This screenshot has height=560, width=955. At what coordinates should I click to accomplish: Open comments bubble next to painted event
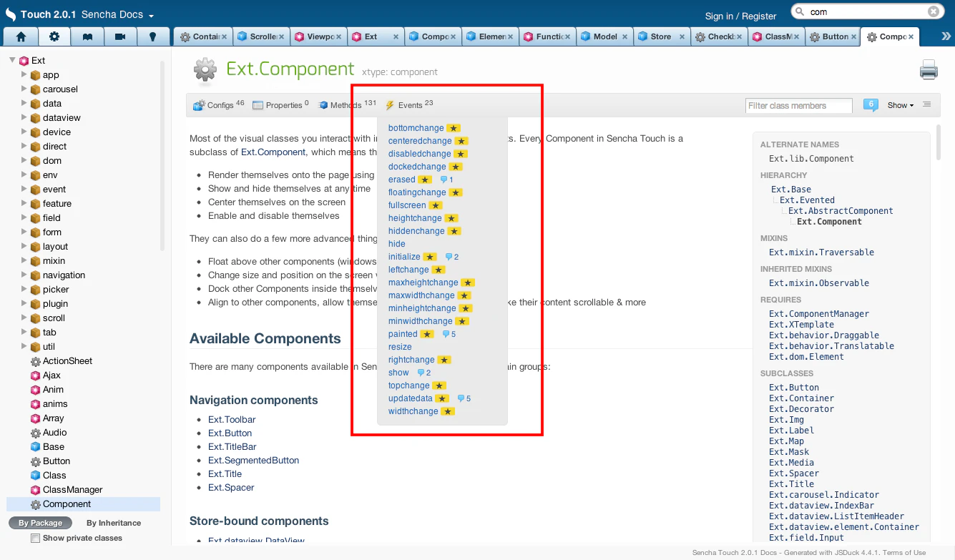pos(449,334)
